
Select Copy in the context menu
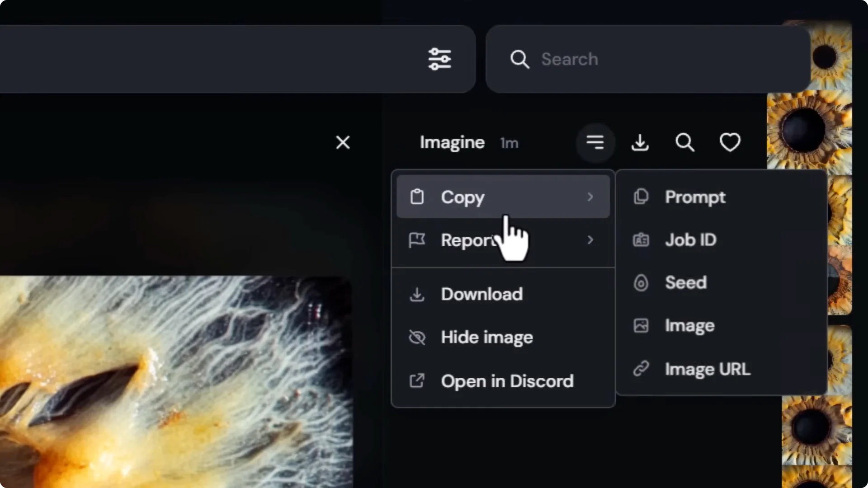462,197
